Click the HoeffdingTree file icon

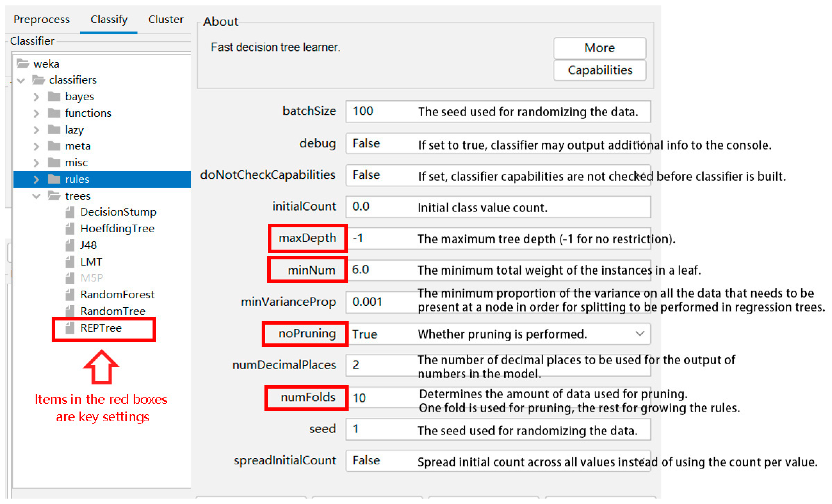coord(70,229)
